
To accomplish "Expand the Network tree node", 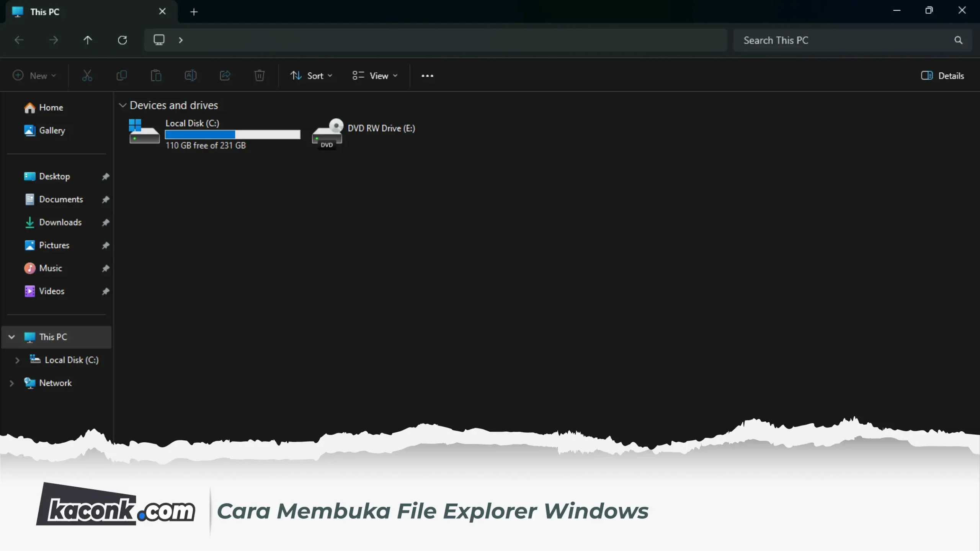I will (x=11, y=383).
